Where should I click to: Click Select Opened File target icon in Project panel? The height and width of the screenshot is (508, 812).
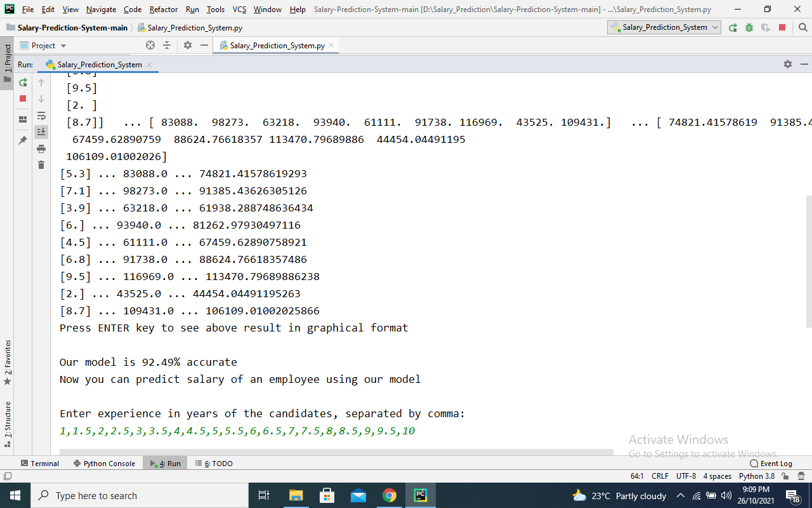(x=150, y=45)
